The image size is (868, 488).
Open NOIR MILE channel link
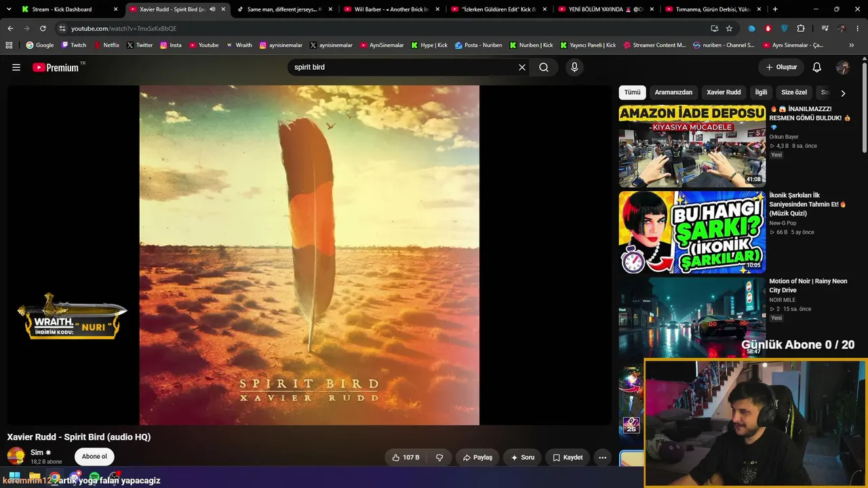783,300
